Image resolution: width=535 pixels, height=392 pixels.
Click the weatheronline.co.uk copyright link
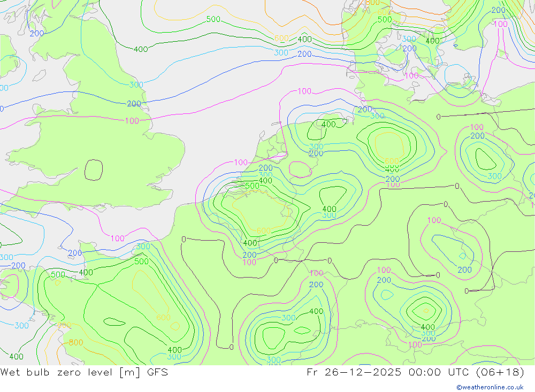[490, 387]
